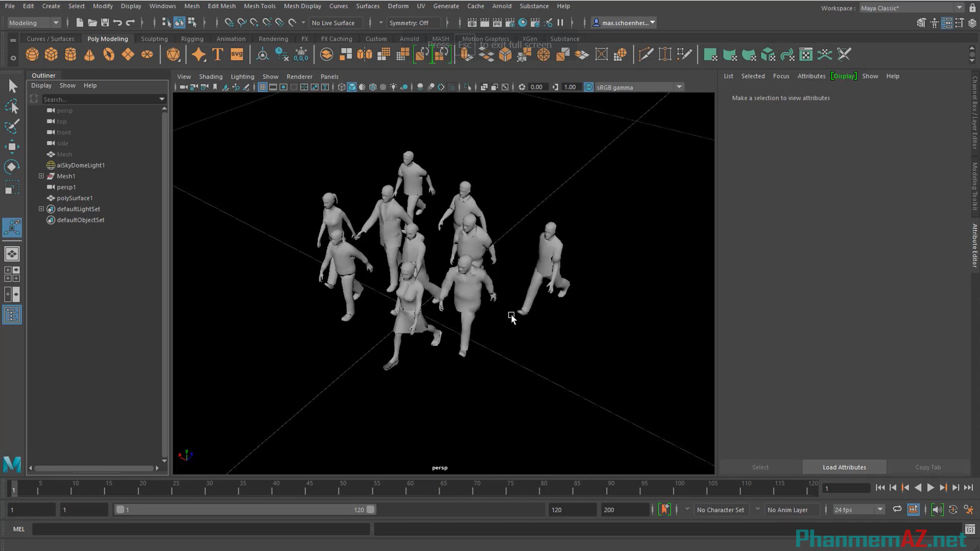
Task: Open the Arnold menu
Action: (501, 6)
